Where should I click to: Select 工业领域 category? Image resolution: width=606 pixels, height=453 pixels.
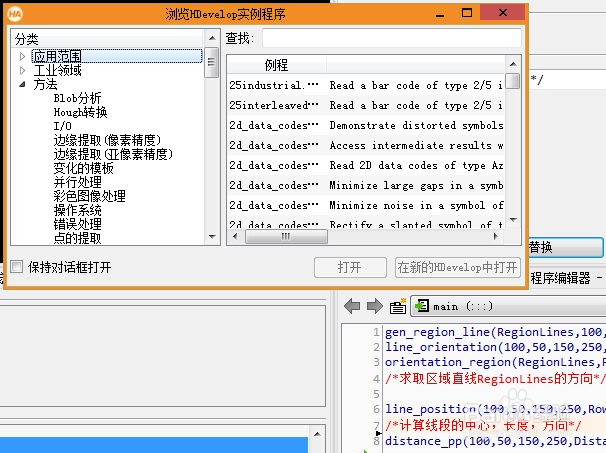[58, 70]
